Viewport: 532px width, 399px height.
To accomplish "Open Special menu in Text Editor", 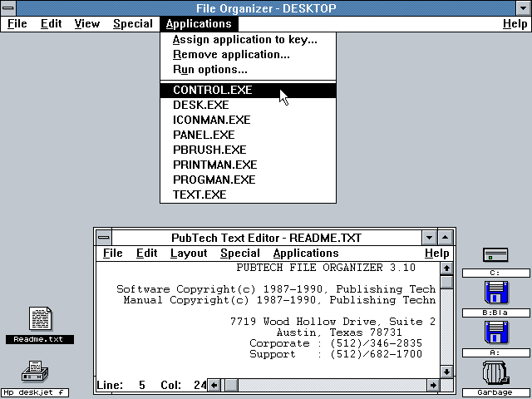I will pos(240,253).
